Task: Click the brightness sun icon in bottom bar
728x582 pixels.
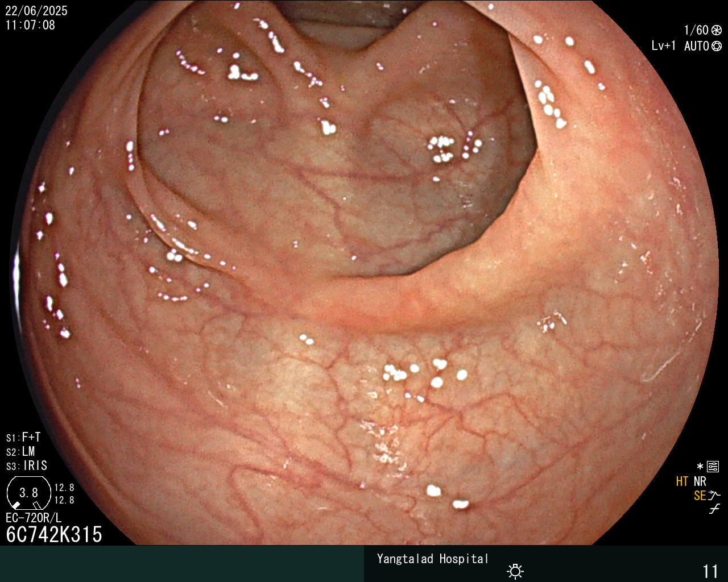Action: [x=515, y=571]
